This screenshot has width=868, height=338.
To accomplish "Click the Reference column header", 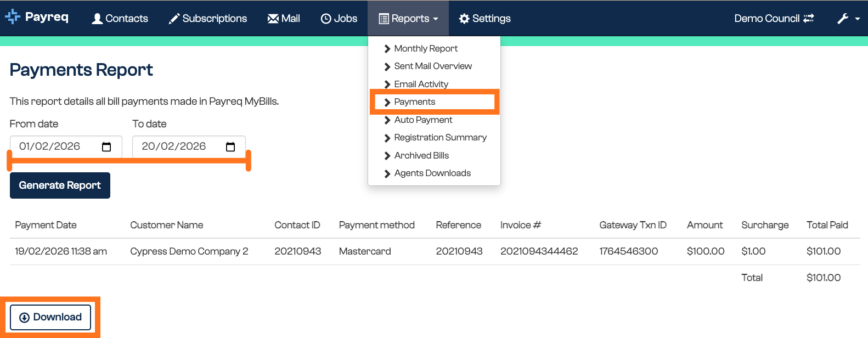I will [x=459, y=225].
